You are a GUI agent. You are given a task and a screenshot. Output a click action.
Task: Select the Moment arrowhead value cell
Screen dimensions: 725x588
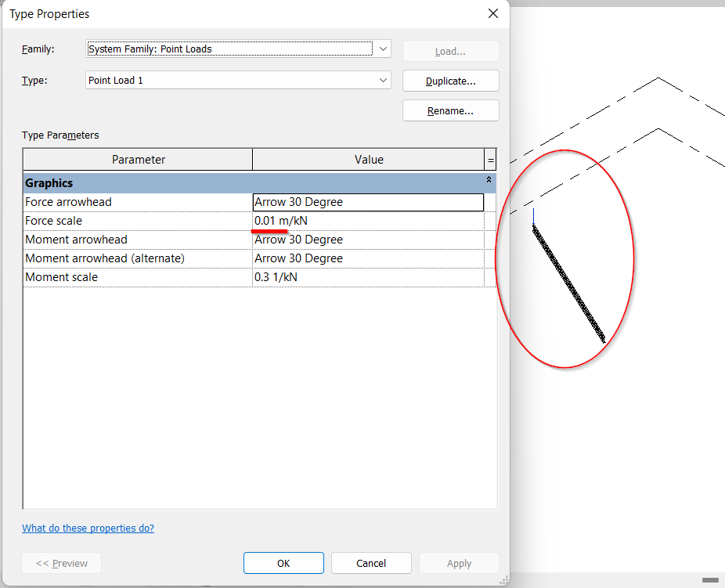(368, 239)
